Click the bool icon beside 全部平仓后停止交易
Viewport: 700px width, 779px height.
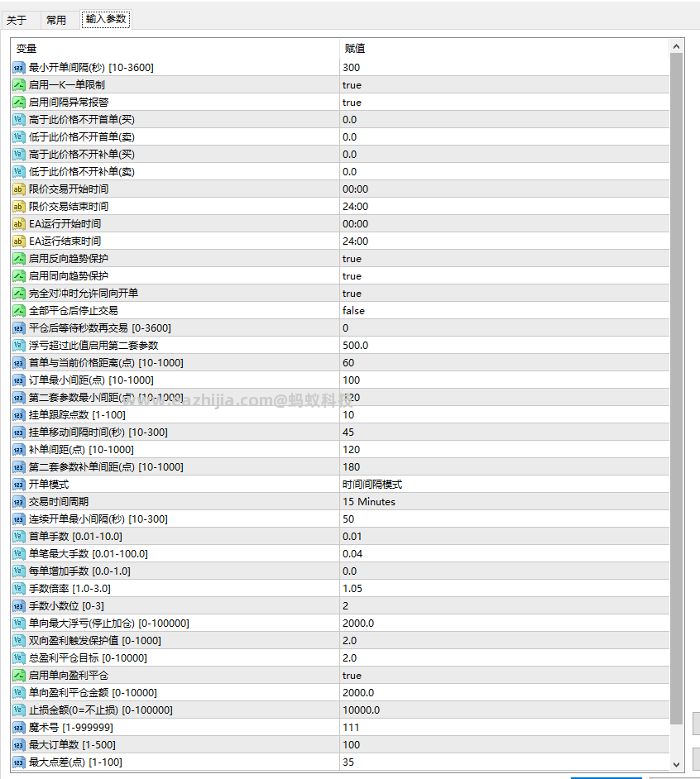(x=18, y=311)
